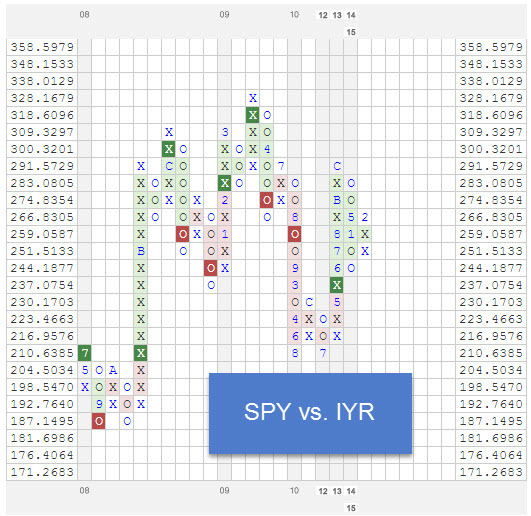Screen dimensions: 531x516
Task: Click the dark green 7 cell at 210.6385
Action: [85, 353]
